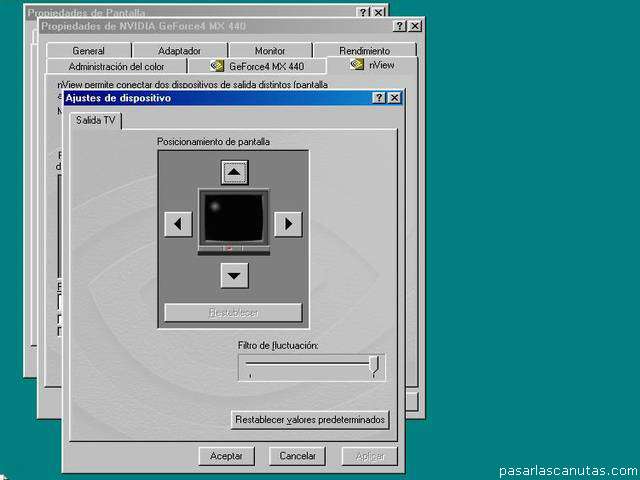
Task: Click the TV monitor preview image
Action: click(x=233, y=220)
